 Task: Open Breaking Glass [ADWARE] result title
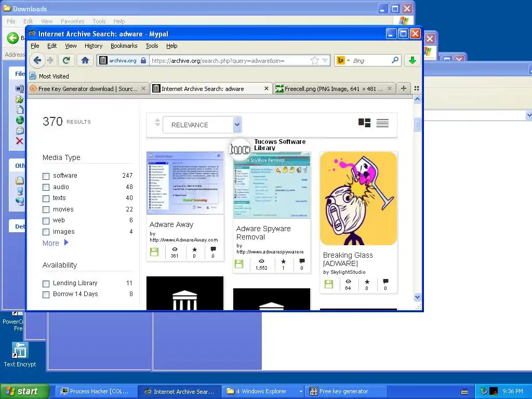[348, 259]
